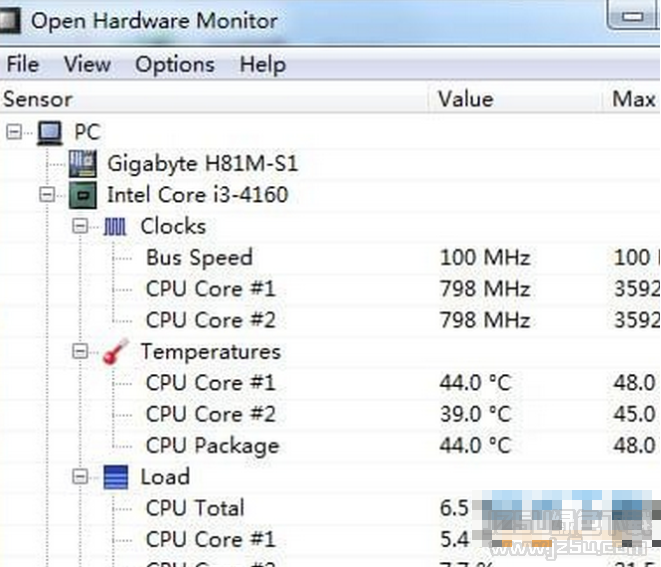Click the Temperatures thermometer icon

[x=115, y=352]
